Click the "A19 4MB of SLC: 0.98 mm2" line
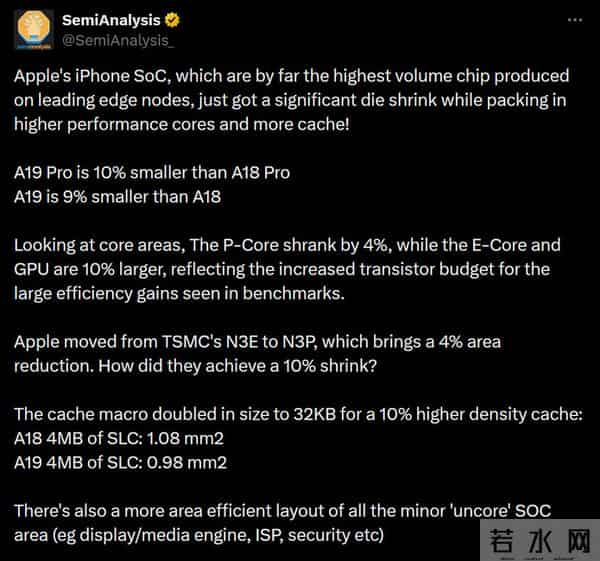 pos(120,462)
